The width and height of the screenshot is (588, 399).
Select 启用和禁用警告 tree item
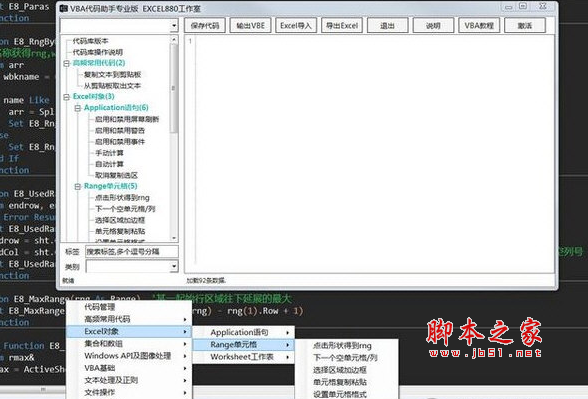(120, 130)
